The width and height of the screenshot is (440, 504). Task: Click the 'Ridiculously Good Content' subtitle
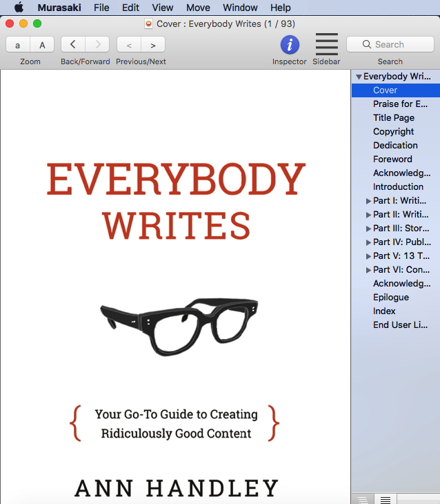176,434
